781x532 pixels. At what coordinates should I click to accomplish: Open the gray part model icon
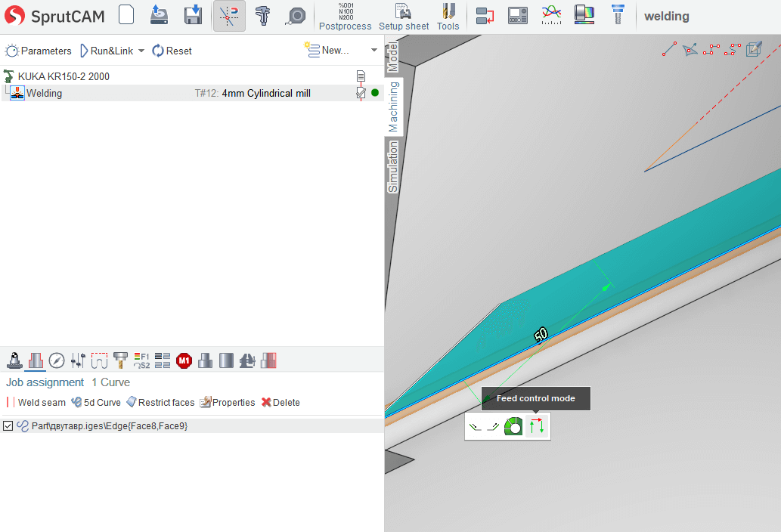tap(205, 360)
